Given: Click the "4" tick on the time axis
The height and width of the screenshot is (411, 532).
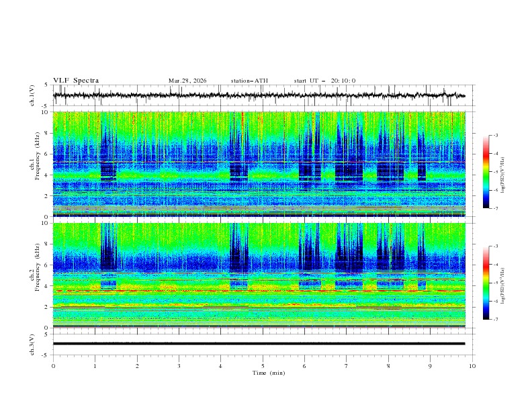Looking at the screenshot, I should pyautogui.click(x=220, y=366).
